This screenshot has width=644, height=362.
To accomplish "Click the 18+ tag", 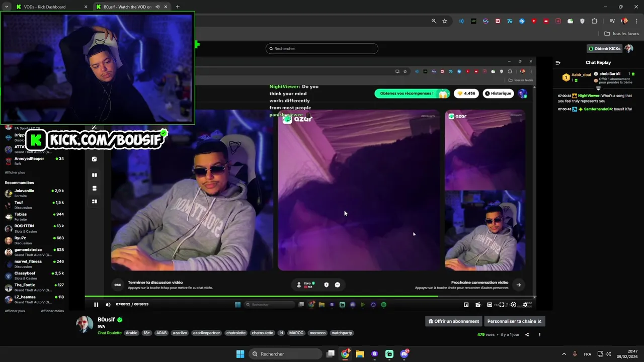I will pyautogui.click(x=146, y=333).
